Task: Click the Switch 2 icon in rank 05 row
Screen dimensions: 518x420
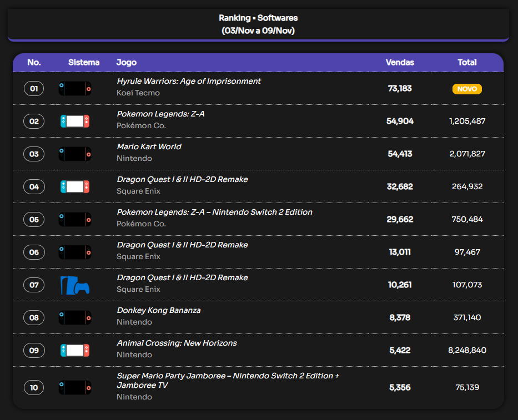Action: click(x=75, y=219)
